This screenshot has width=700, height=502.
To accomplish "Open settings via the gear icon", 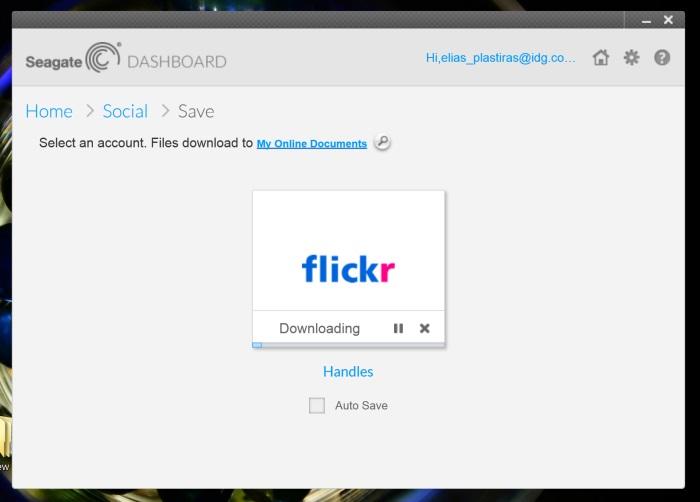I will point(631,58).
